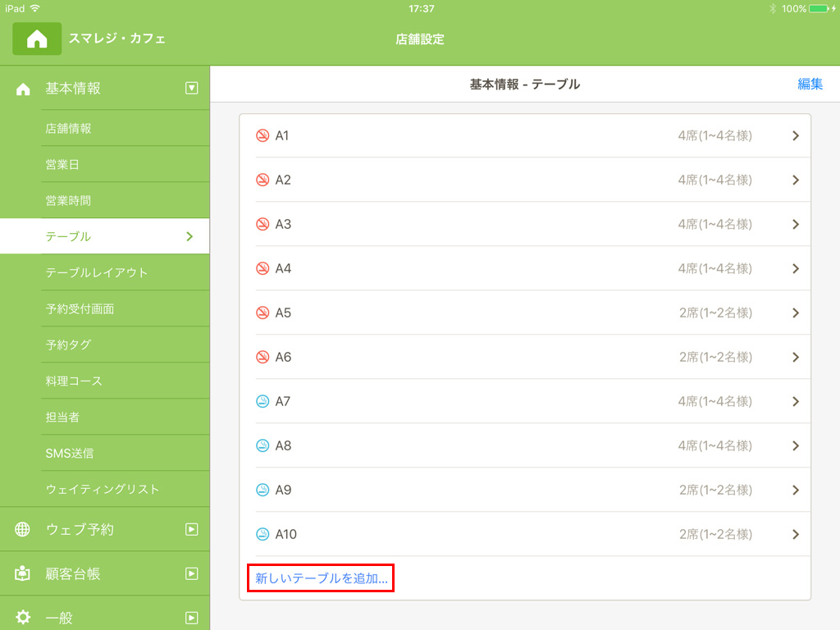Open the A7 table row

525,401
